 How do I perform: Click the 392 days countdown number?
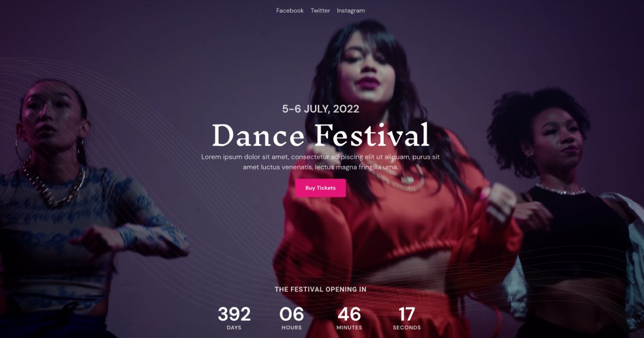[x=234, y=314]
